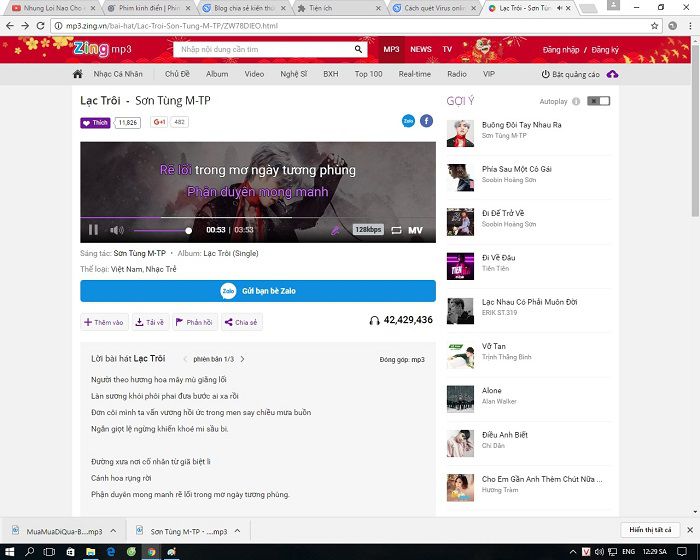Switch to the MV video
Screen dimensions: 700x560
pyautogui.click(x=415, y=230)
